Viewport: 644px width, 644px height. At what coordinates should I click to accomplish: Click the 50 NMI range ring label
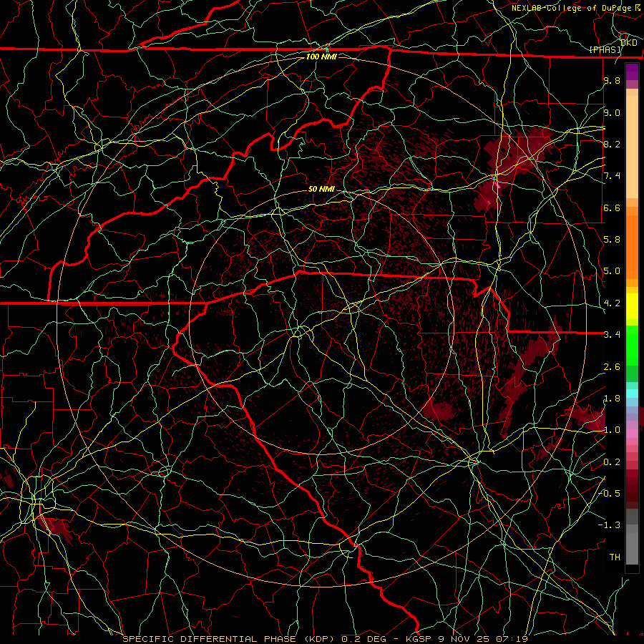pyautogui.click(x=321, y=189)
